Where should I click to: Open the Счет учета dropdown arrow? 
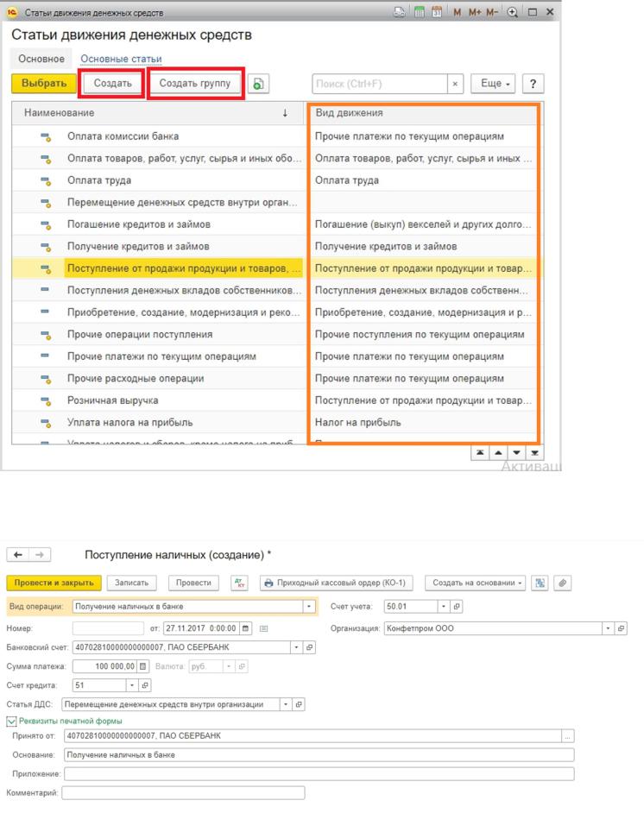click(444, 606)
